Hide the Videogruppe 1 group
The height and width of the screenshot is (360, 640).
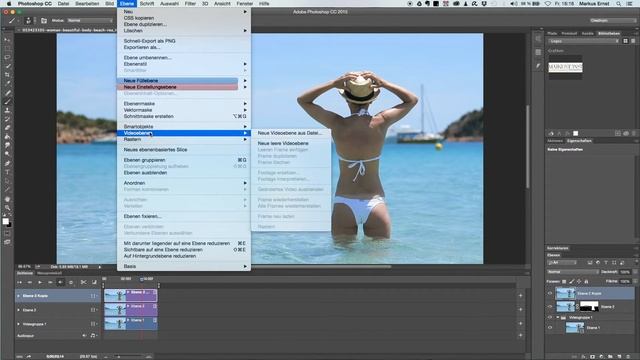[550, 318]
